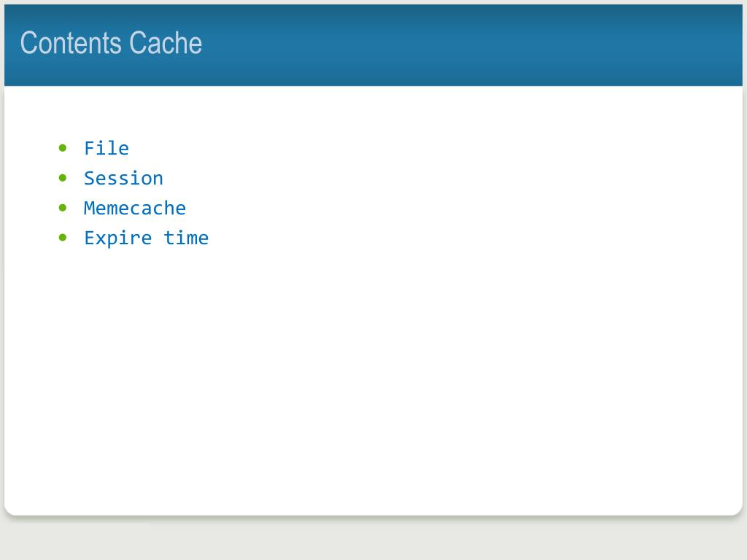Select the "Expire time" bullet text

[146, 238]
